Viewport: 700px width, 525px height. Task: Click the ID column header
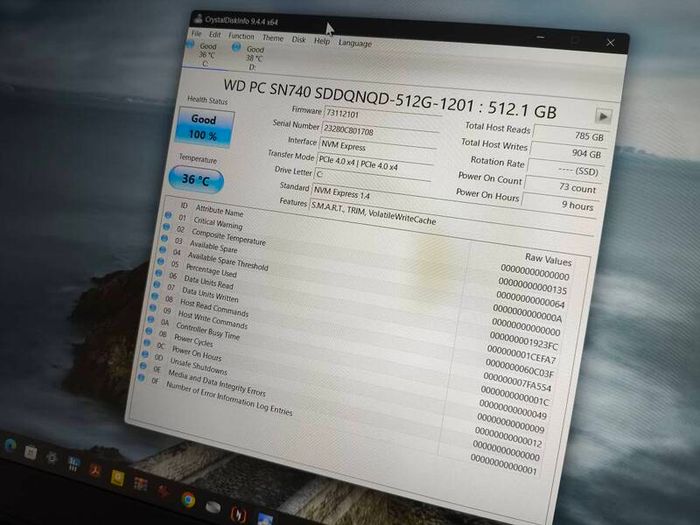(x=184, y=205)
